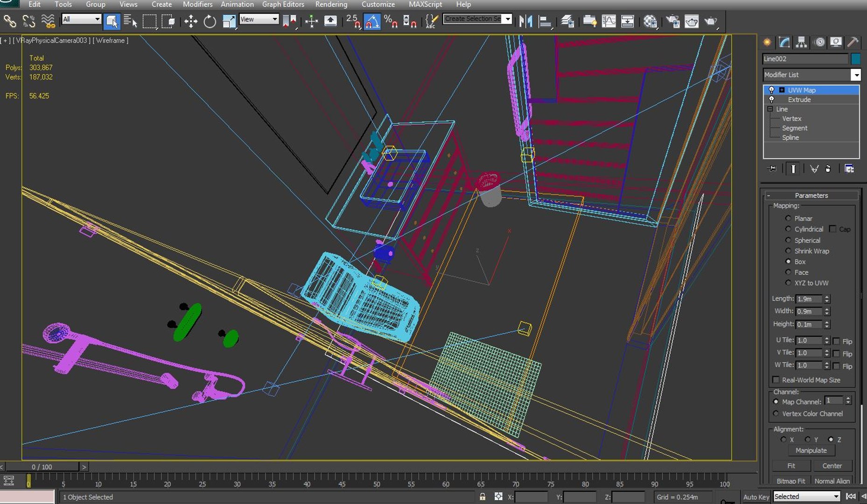Click the Manipulate button

tap(811, 450)
